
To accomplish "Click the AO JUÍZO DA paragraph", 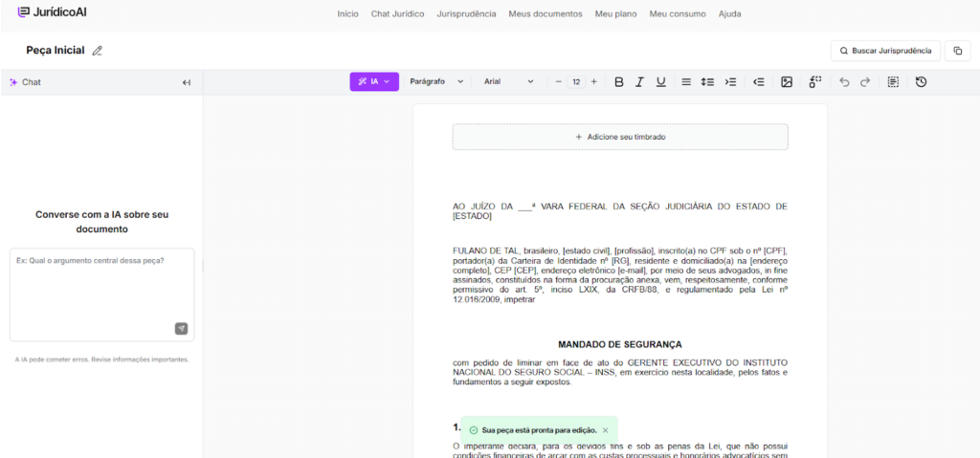I will pyautogui.click(x=620, y=211).
